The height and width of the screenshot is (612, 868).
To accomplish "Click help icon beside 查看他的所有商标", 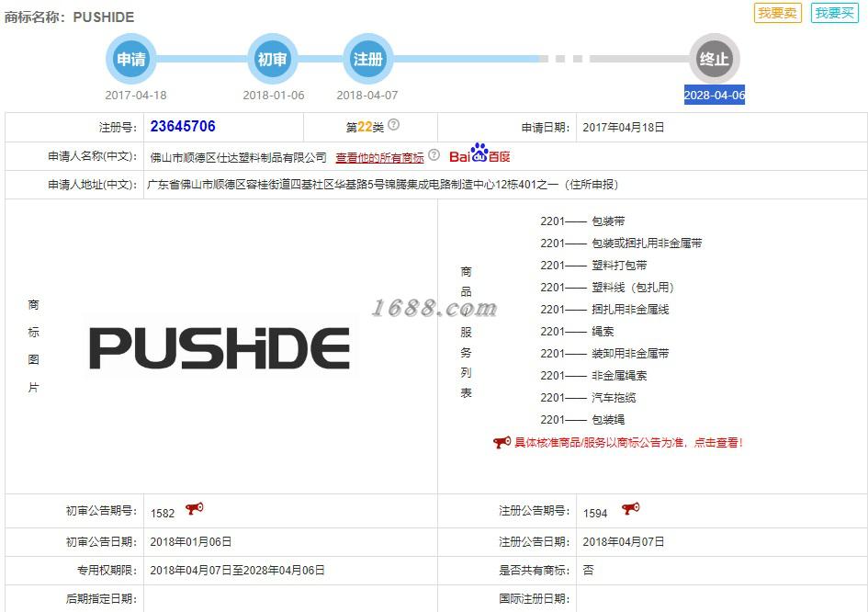I will click(x=434, y=155).
